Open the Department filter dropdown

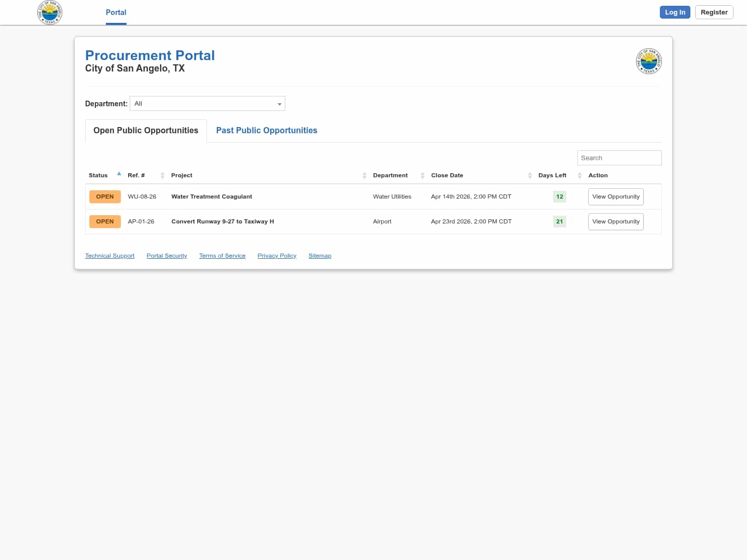[x=207, y=103]
